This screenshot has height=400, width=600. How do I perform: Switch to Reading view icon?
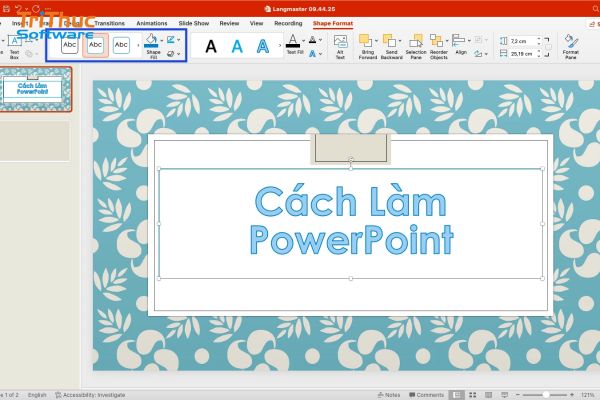(489, 395)
